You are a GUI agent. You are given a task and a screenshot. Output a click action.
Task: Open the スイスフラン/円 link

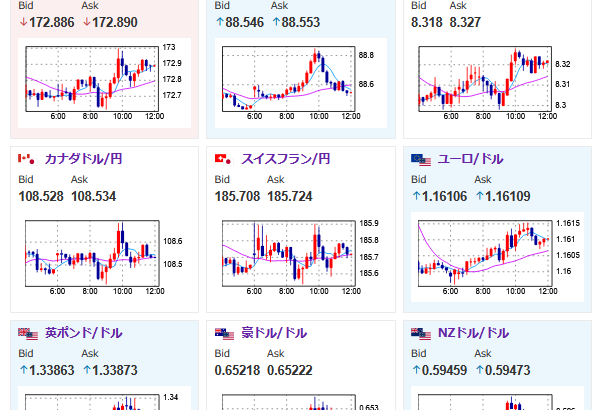coord(286,159)
